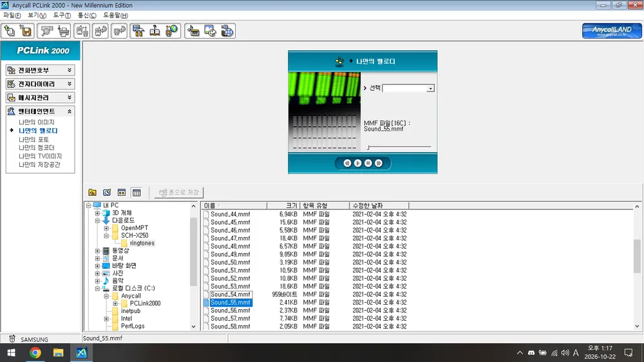Switch to the thumbnail view icon
644x362 pixels.
coord(122,193)
